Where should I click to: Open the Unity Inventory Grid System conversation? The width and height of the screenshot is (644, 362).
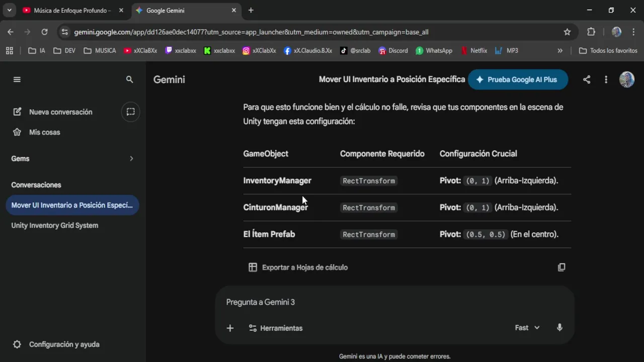[x=55, y=225]
